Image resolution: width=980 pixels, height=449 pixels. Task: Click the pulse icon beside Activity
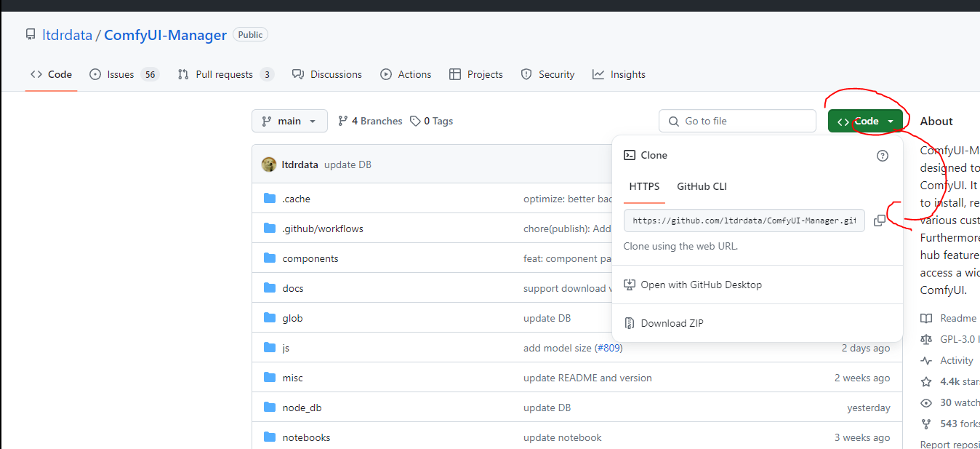(926, 360)
